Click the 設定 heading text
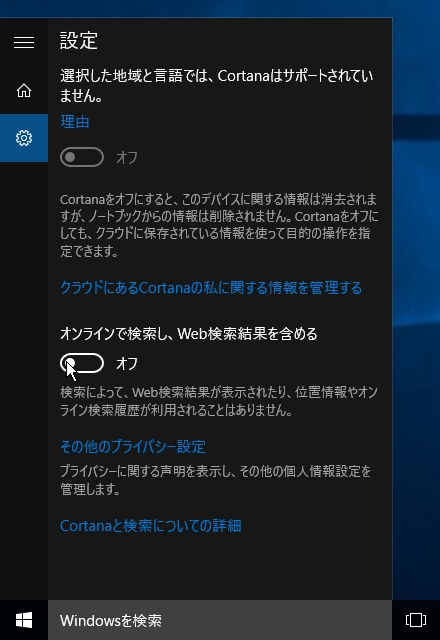Image resolution: width=440 pixels, height=640 pixels. pyautogui.click(x=79, y=41)
